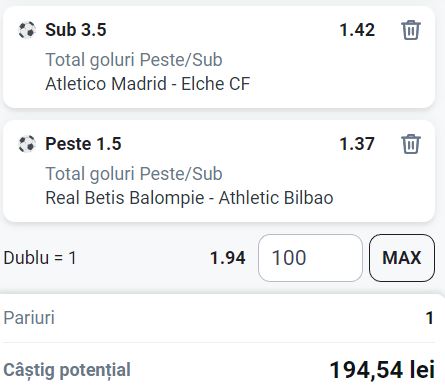Open the Real Betis Balompie - Athletic Bilbao match
Screen dimensions: 445x390
[x=189, y=198]
